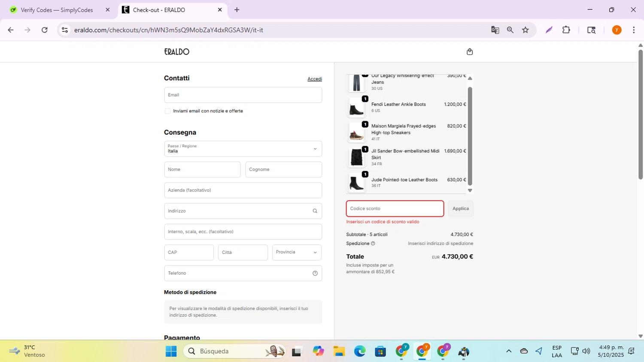The width and height of the screenshot is (644, 362).
Task: Click the ERALDO logo
Action: pos(176,52)
